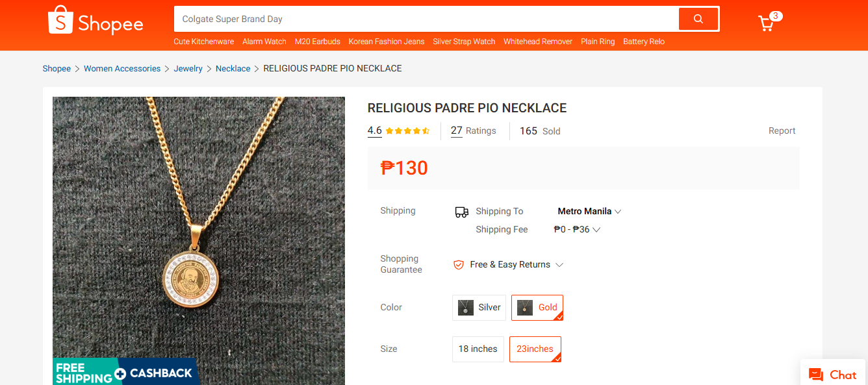Click the Gold necklace variant thumbnail

[x=524, y=307]
